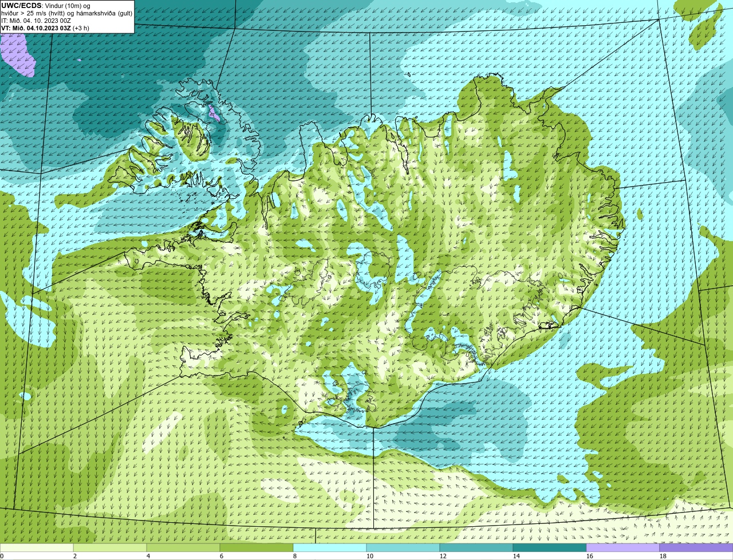This screenshot has height=560, width=733.
Task: Click the 14–16 m/s dark teal swatch
Action: pos(550,547)
